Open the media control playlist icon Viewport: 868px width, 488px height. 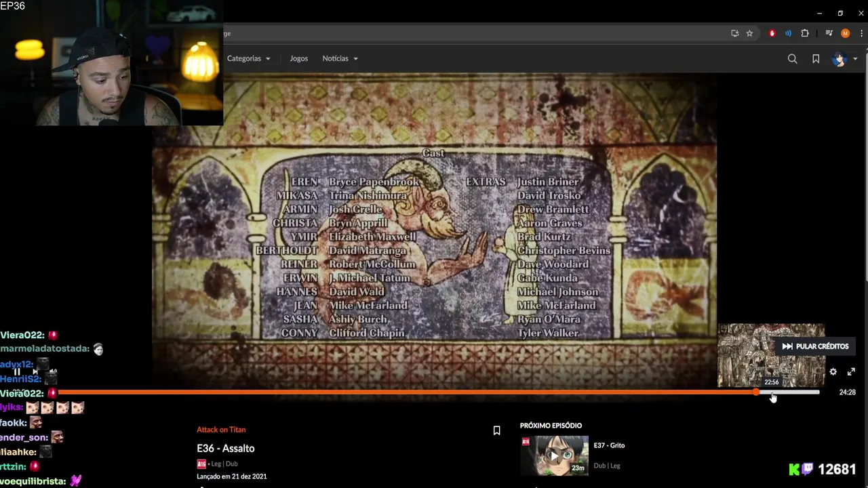click(829, 33)
